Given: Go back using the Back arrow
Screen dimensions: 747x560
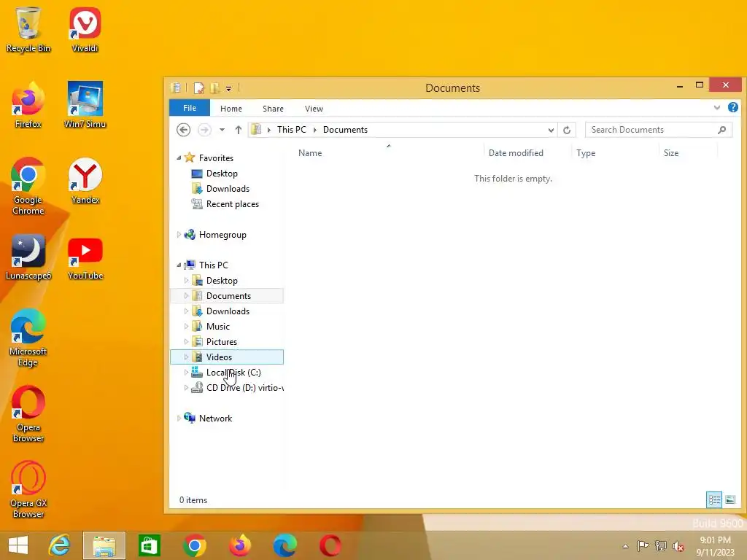Looking at the screenshot, I should tap(183, 130).
